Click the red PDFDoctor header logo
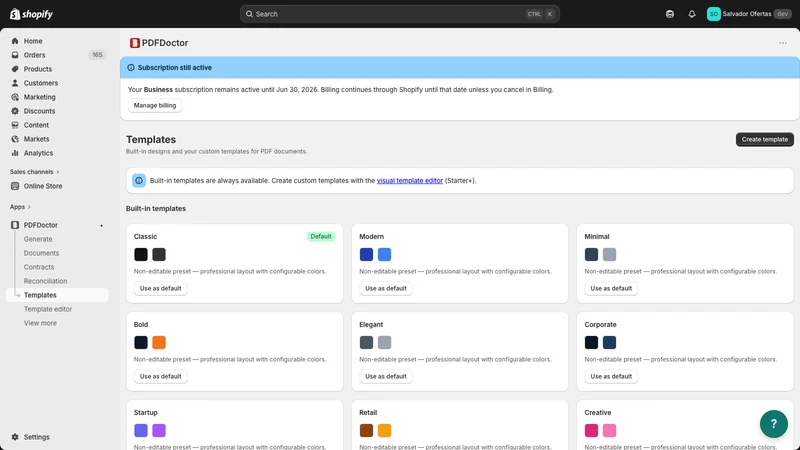The height and width of the screenshot is (450, 800). coord(135,43)
